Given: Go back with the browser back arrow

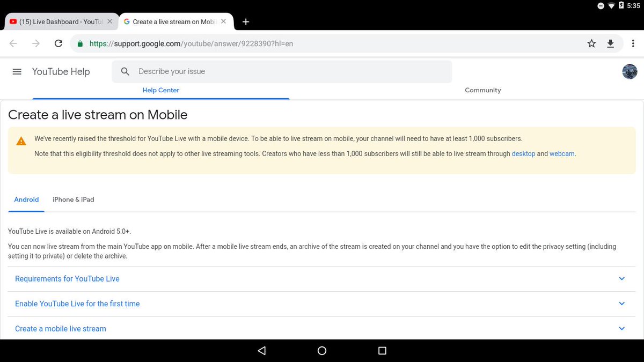Looking at the screenshot, I should coord(13,43).
